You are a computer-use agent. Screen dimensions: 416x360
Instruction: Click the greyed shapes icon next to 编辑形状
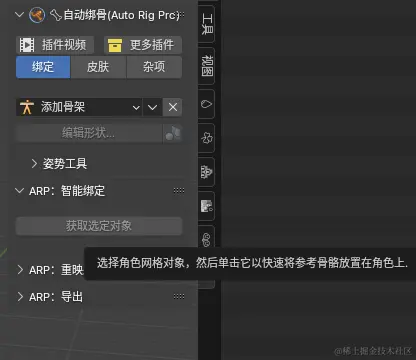click(x=173, y=133)
